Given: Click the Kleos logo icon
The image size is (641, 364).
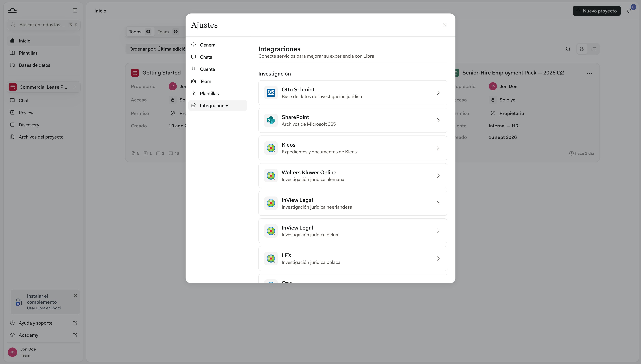Looking at the screenshot, I should (271, 148).
